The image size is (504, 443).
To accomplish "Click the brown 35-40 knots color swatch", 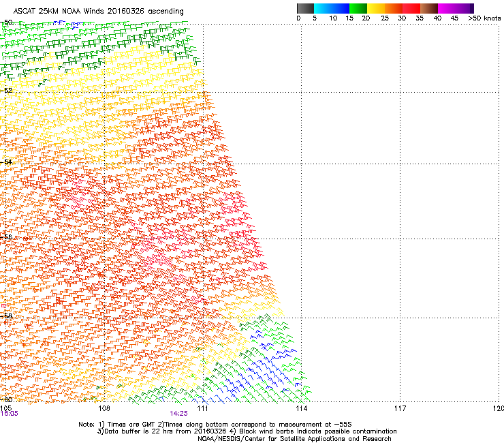I will click(429, 8).
